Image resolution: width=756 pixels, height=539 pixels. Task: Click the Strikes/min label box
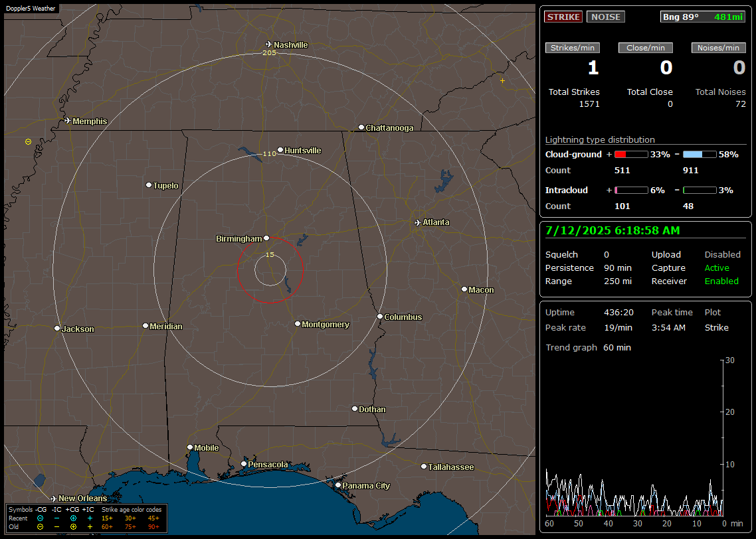click(x=572, y=48)
